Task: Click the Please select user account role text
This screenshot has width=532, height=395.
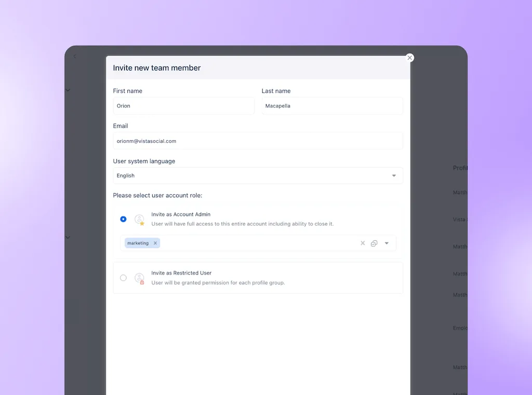Action: pyautogui.click(x=157, y=195)
